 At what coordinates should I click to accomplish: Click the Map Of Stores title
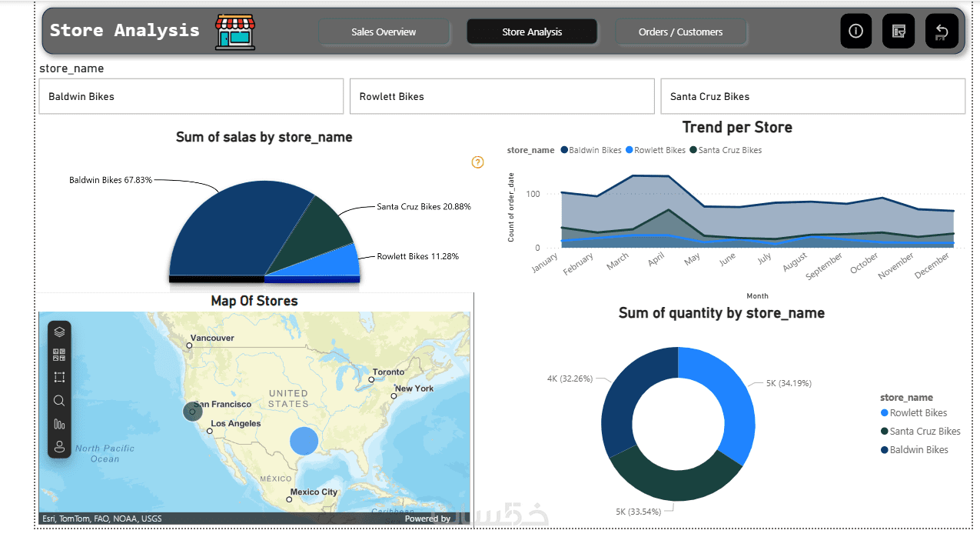[x=254, y=301]
